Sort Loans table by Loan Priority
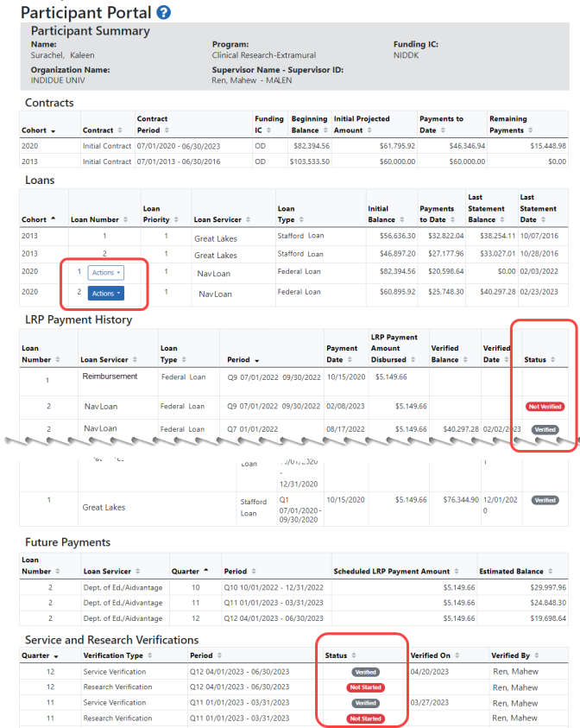Viewport: 580px width, 728px height. [x=161, y=214]
